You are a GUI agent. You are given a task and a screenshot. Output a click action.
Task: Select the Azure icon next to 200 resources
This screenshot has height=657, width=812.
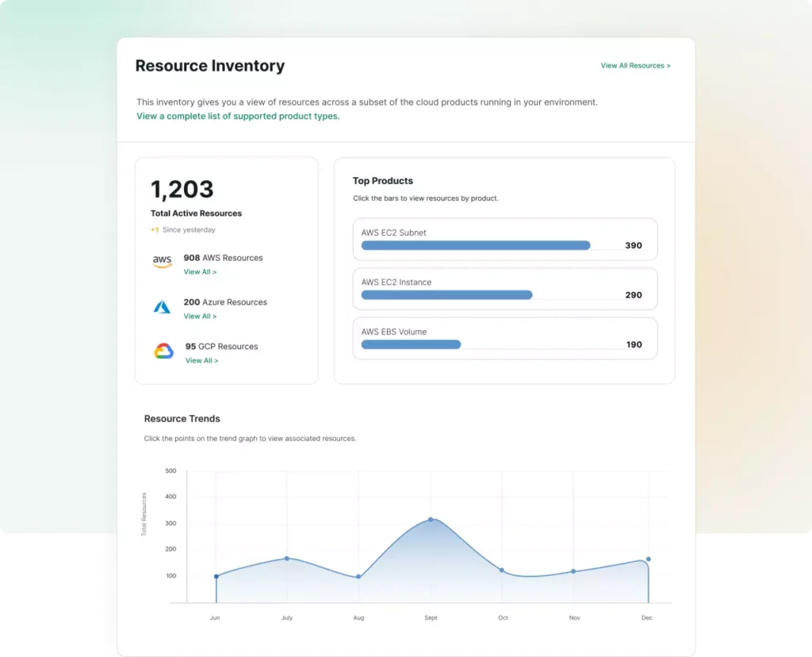click(x=162, y=308)
